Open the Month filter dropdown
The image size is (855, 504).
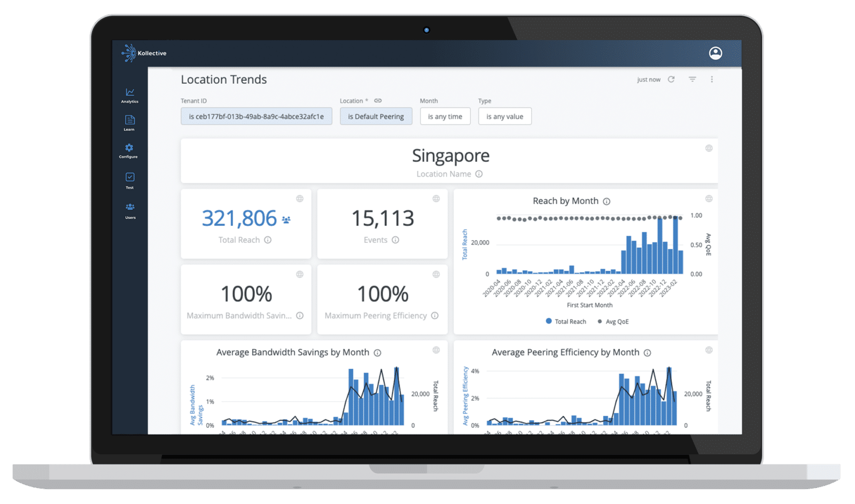[x=445, y=116]
